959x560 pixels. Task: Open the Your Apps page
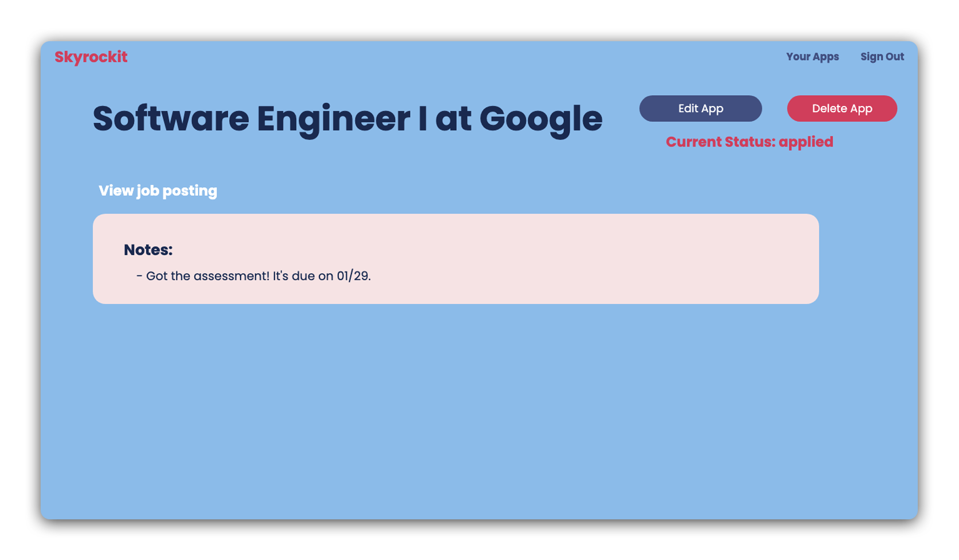coord(812,57)
